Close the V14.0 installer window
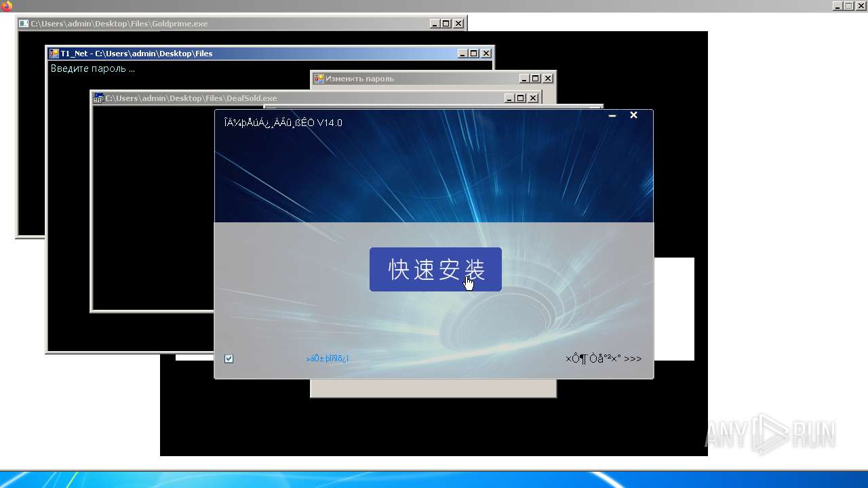The image size is (868, 488). click(633, 115)
